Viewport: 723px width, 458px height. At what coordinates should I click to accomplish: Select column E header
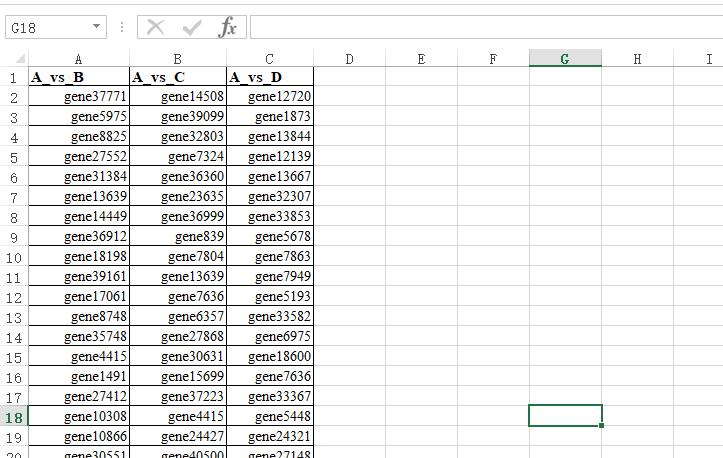[421, 59]
